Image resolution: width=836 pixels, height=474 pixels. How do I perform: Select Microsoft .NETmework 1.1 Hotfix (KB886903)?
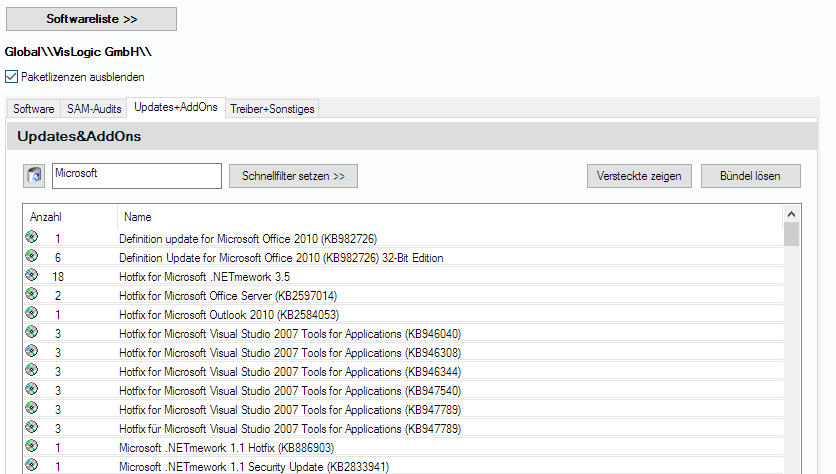(x=227, y=448)
